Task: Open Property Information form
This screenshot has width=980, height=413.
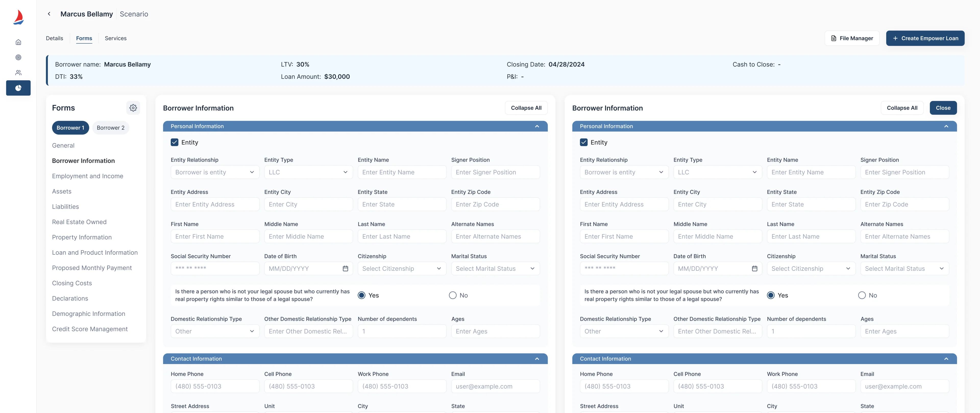Action: 82,237
